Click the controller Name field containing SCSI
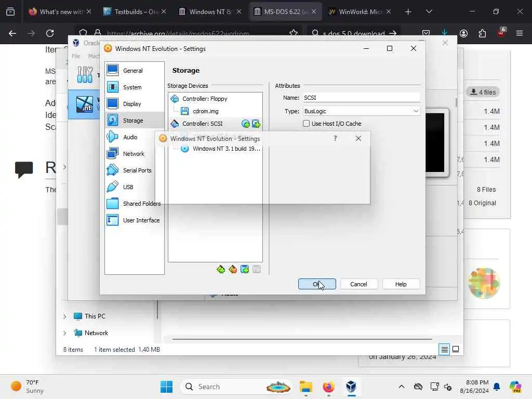Screen dimensions: 532x399 tap(362, 98)
